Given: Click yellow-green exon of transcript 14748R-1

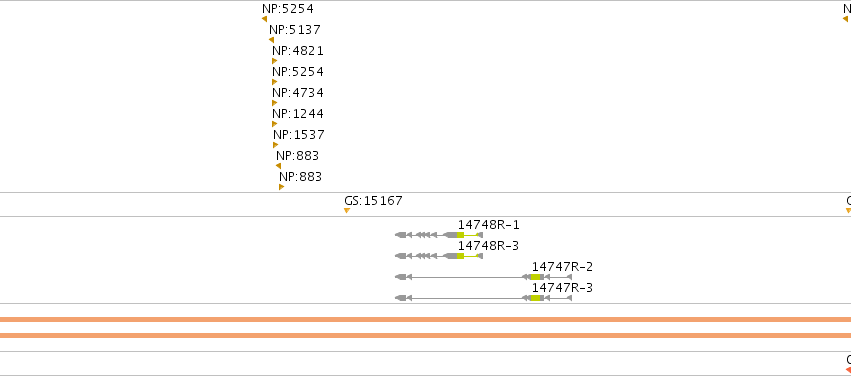Looking at the screenshot, I should [x=460, y=235].
